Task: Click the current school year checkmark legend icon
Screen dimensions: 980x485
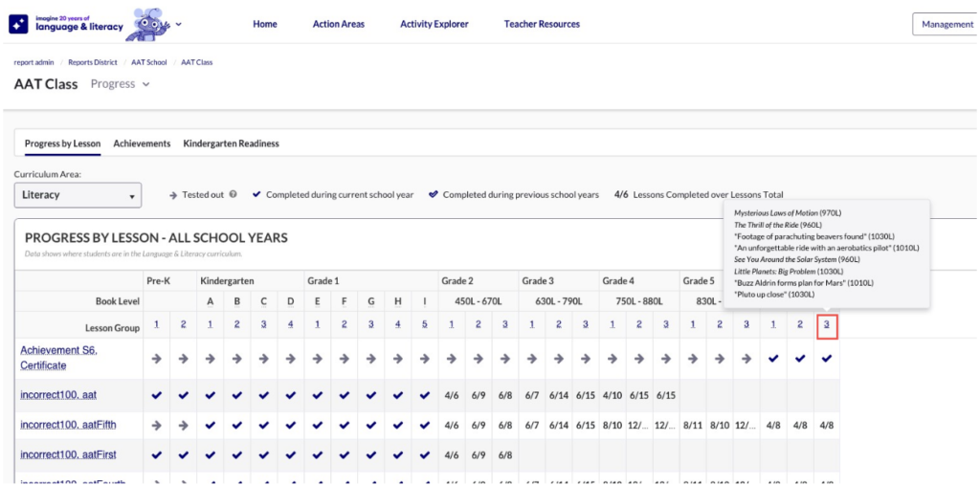Action: pos(256,195)
